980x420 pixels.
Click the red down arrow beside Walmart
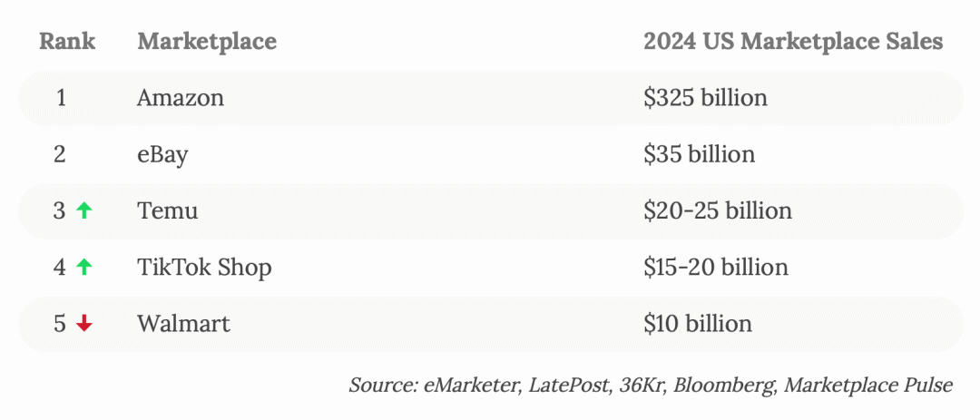(x=83, y=323)
